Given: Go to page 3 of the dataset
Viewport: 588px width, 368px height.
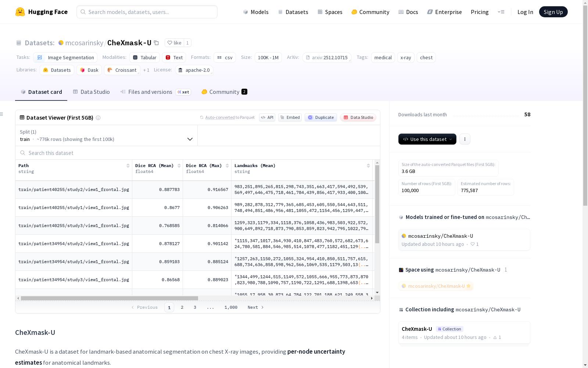Looking at the screenshot, I should coord(195,307).
